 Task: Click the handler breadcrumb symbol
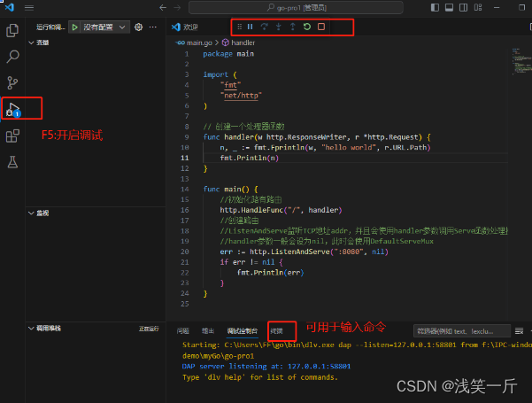(243, 43)
